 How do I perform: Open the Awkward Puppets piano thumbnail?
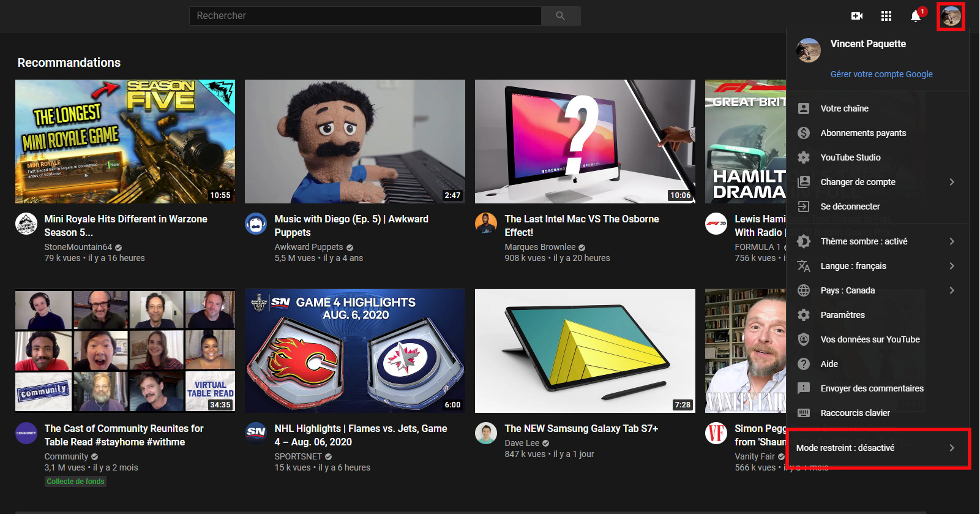(x=355, y=142)
